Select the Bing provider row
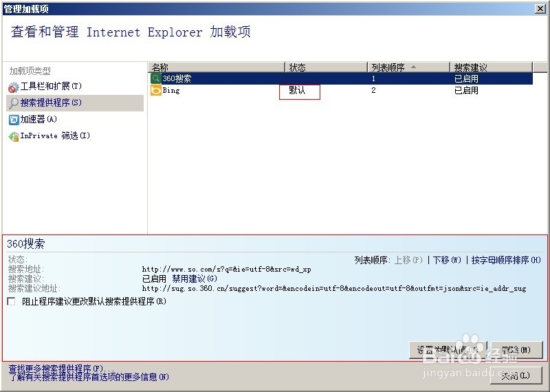This screenshot has height=392, width=550. tap(340, 90)
